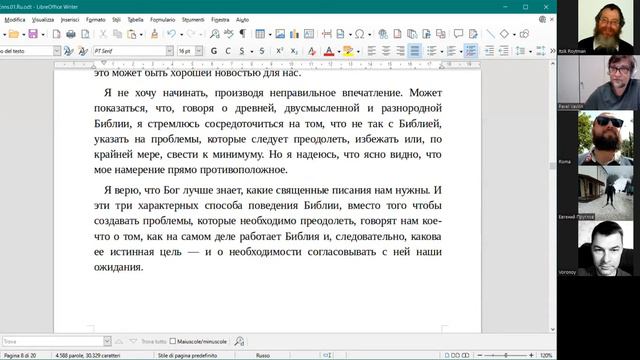Increase paragraph indent

489,51
